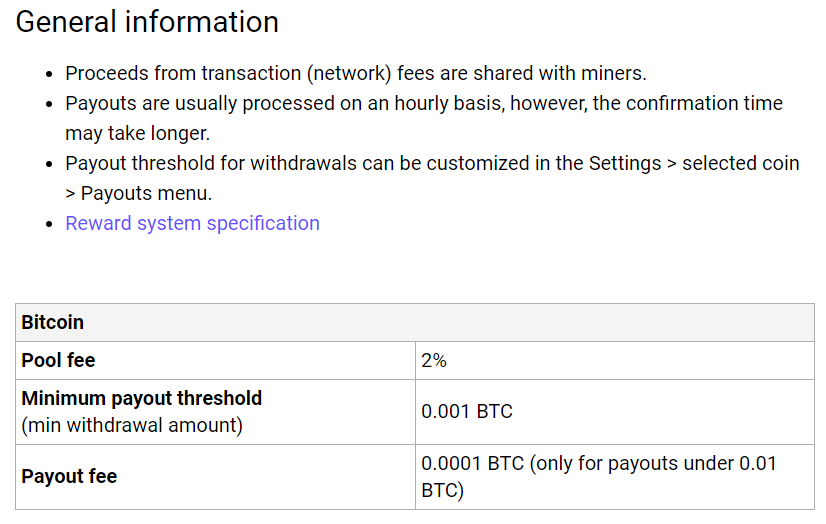Click the 2% pool fee value
The width and height of the screenshot is (826, 524).
(x=434, y=360)
